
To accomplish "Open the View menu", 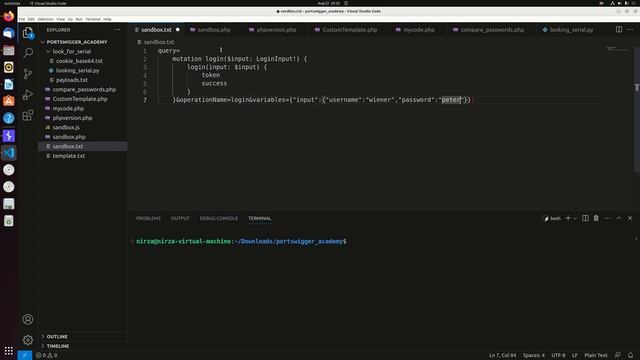I will pyautogui.click(x=60, y=19).
